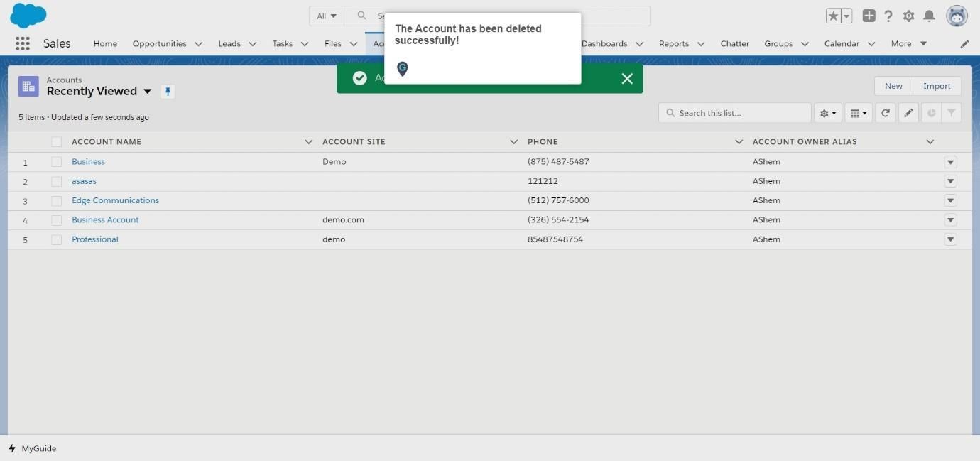The height and width of the screenshot is (461, 980).
Task: Open the Business Account link
Action: (105, 220)
